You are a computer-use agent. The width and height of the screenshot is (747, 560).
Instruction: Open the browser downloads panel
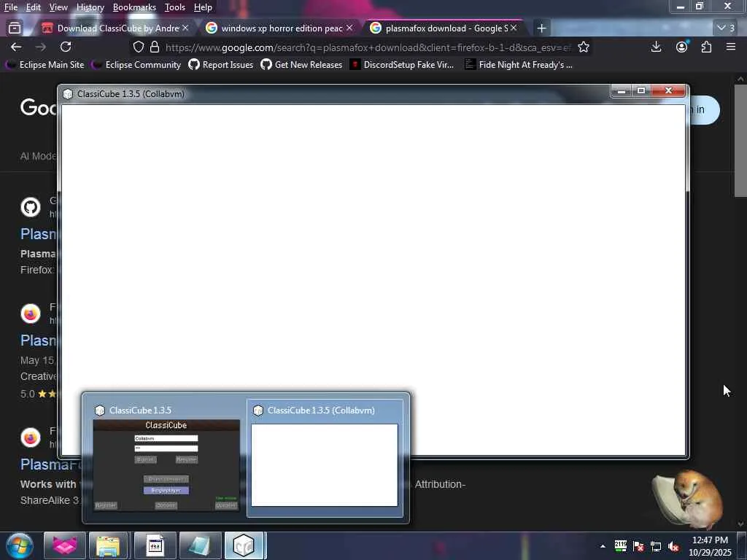click(656, 47)
